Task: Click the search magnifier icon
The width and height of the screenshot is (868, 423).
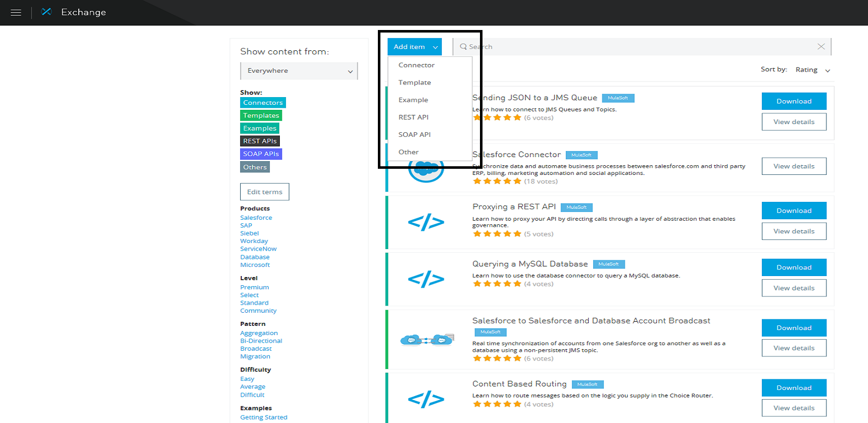Action: point(463,47)
